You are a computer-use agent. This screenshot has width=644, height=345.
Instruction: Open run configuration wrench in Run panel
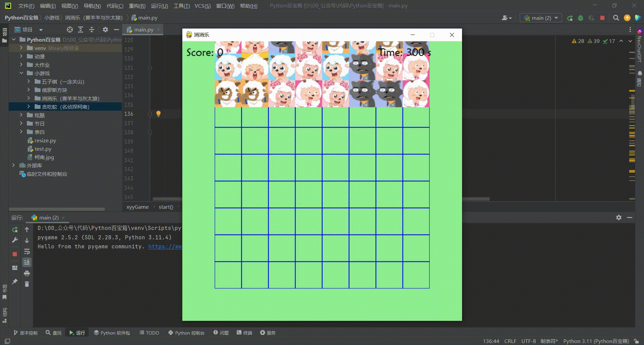coord(15,240)
